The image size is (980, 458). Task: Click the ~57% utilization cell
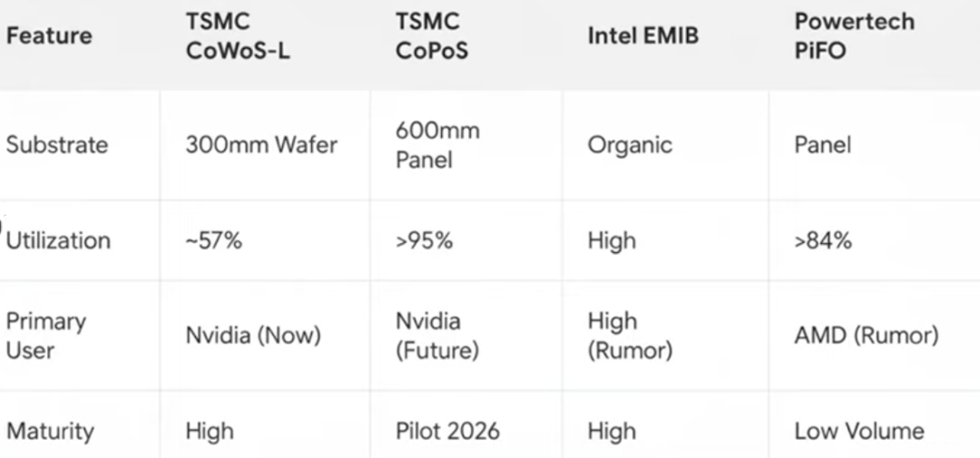[x=214, y=240]
